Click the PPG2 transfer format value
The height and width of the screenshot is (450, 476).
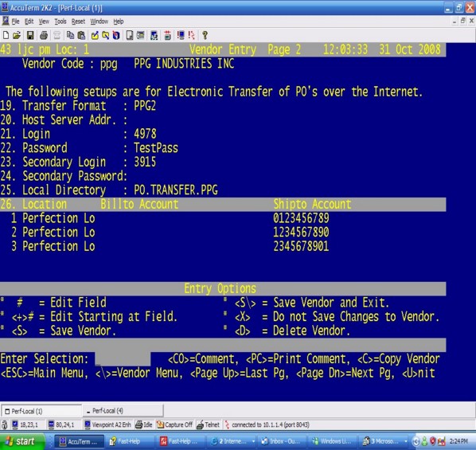[x=145, y=106]
